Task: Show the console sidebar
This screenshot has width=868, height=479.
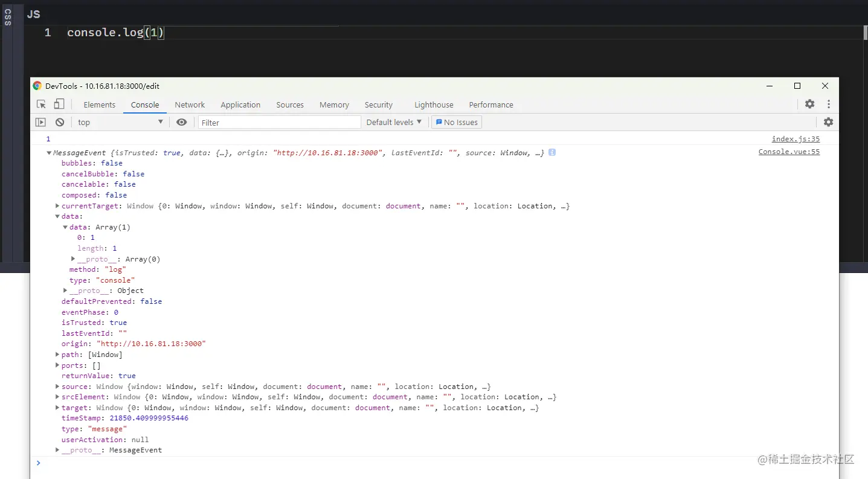Action: coord(40,122)
